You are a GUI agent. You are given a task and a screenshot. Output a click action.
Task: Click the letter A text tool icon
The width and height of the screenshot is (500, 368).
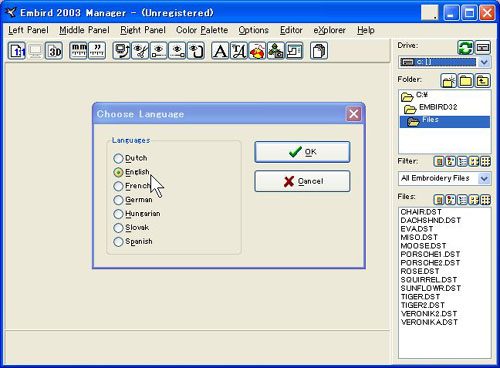tap(220, 51)
